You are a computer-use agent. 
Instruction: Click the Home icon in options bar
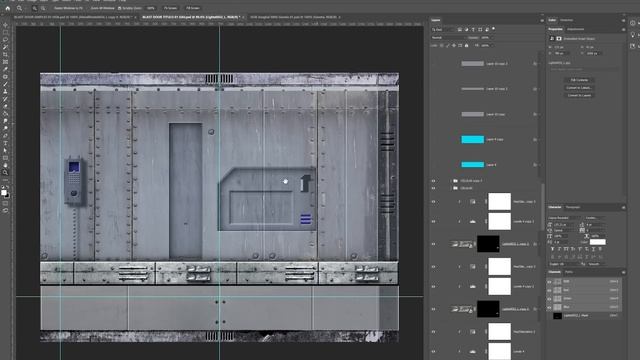7,8
